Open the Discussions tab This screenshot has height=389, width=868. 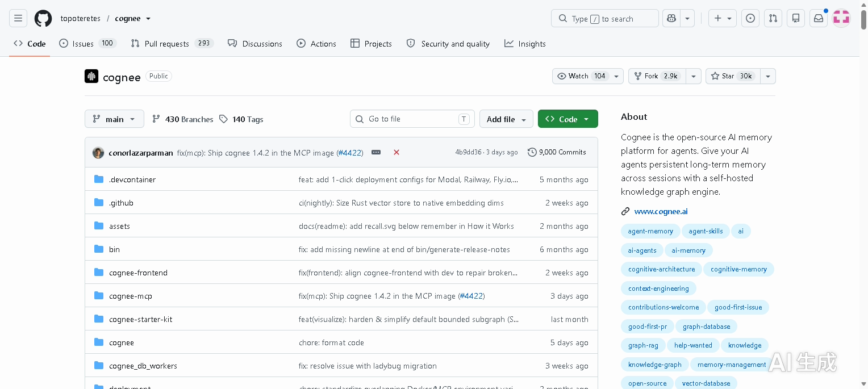[254, 44]
